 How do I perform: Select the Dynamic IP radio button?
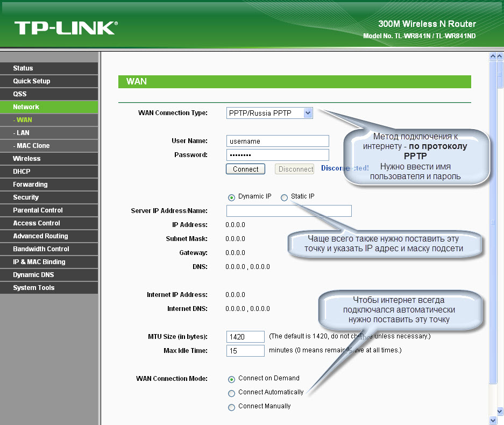click(232, 197)
